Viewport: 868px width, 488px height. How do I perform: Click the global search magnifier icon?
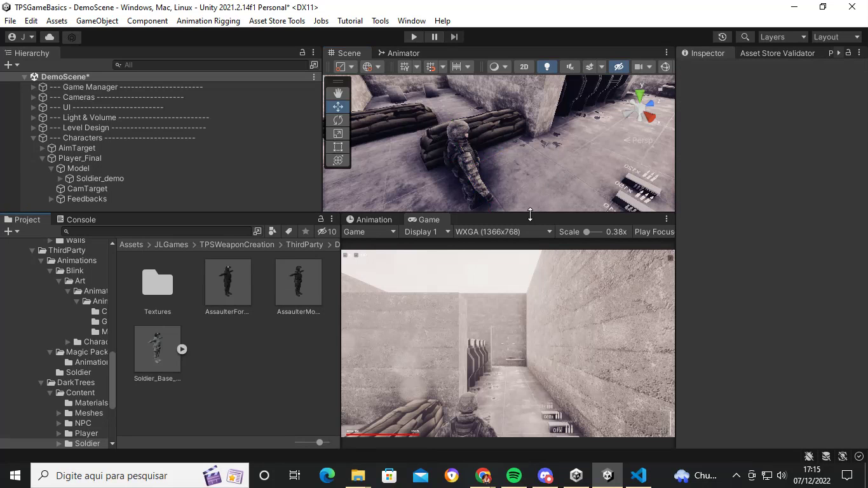(745, 37)
